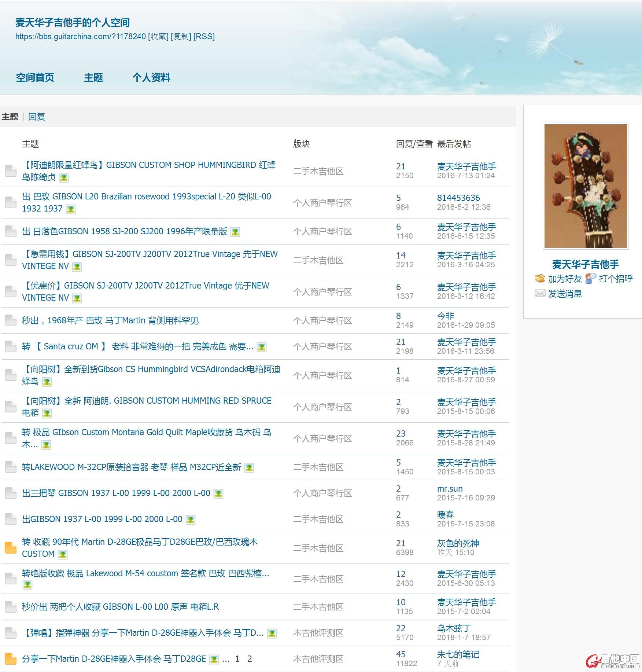Switch to the 回复 sub-tab

tap(37, 117)
